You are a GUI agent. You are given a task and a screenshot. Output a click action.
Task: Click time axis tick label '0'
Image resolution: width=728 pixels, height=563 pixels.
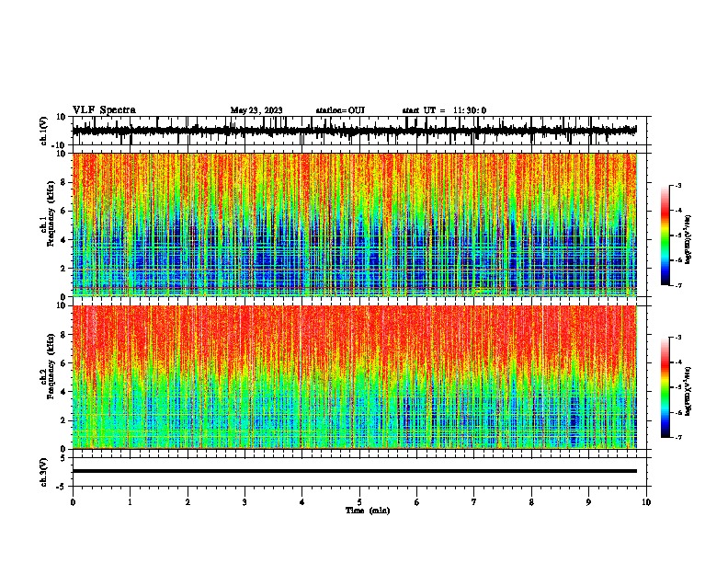[73, 502]
